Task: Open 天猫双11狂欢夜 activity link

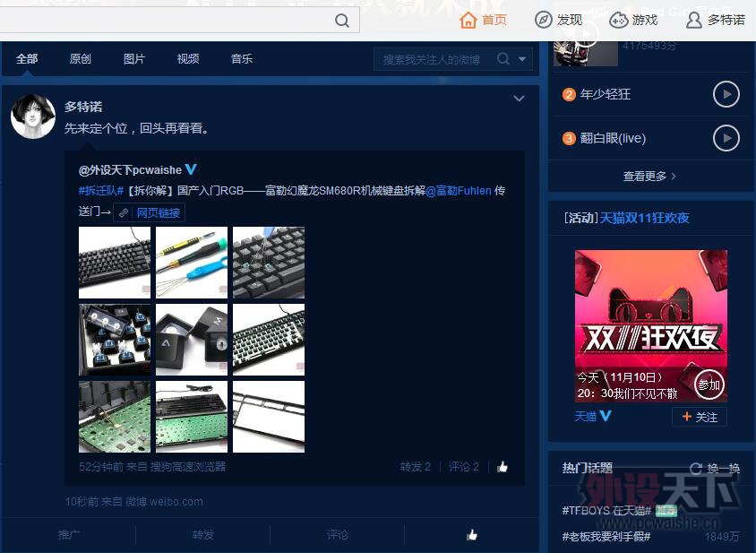Action: (x=645, y=218)
